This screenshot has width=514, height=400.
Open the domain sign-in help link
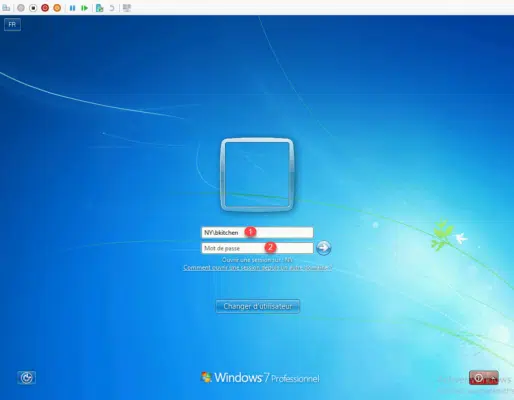pos(258,268)
